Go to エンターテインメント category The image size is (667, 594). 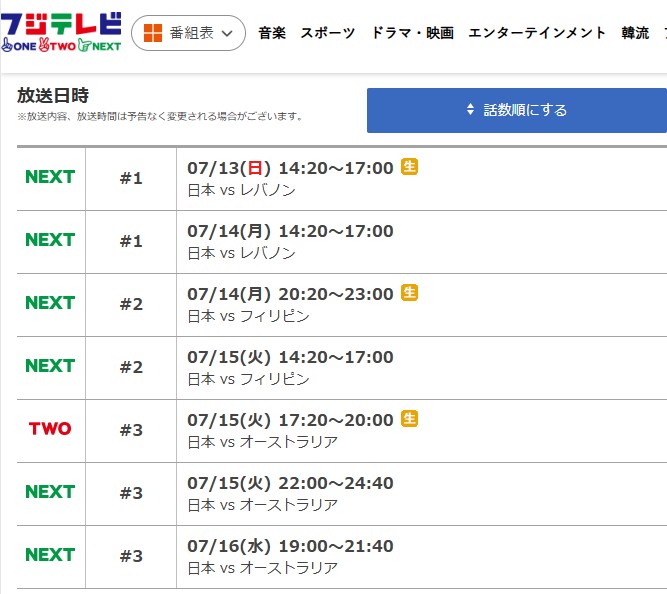click(537, 33)
